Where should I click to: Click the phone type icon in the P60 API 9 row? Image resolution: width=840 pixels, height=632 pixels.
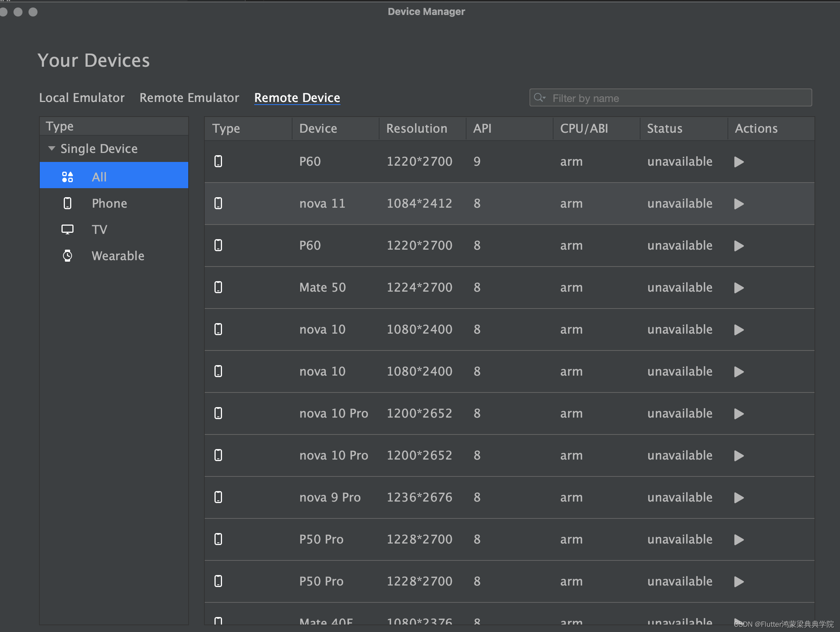[x=218, y=161]
